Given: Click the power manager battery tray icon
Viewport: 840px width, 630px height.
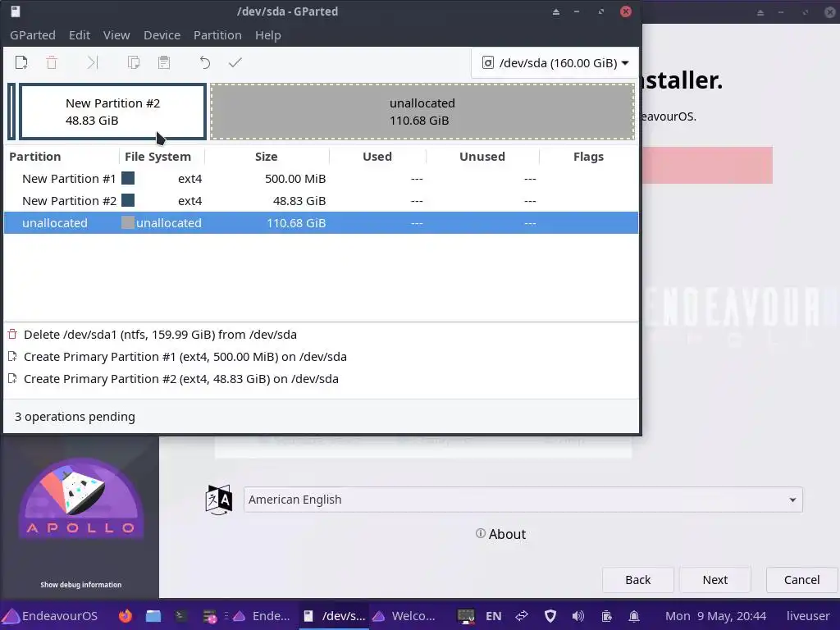Looking at the screenshot, I should click(x=606, y=616).
